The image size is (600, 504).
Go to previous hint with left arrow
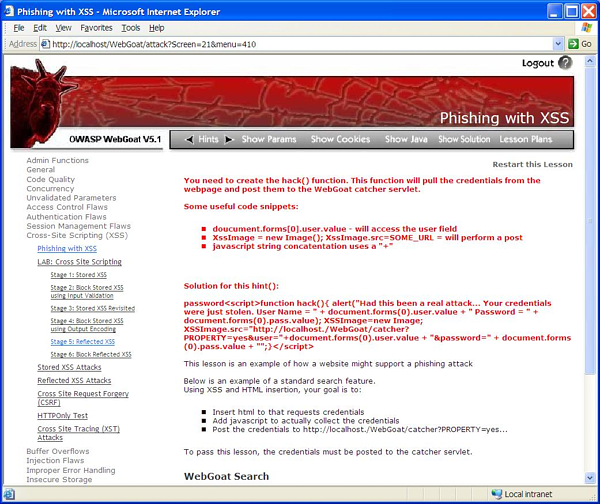pos(189,140)
